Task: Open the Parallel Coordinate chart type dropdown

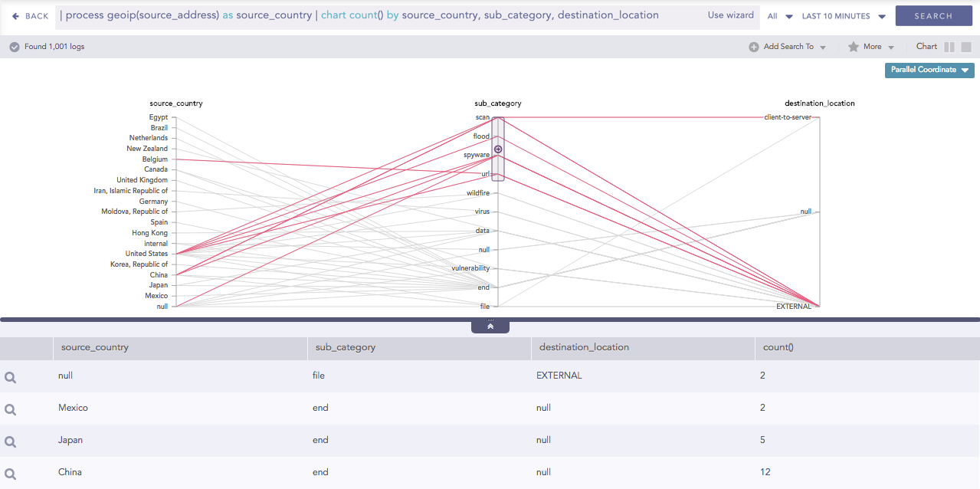Action: coord(929,70)
